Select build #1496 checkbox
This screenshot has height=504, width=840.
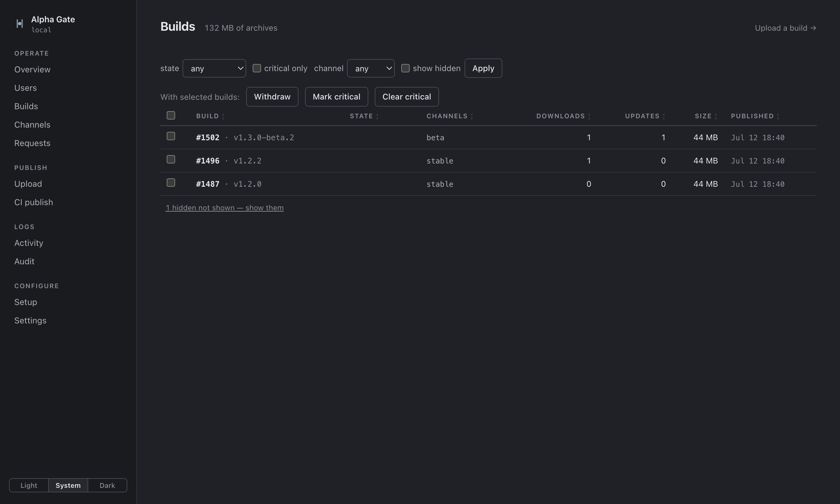point(171,159)
